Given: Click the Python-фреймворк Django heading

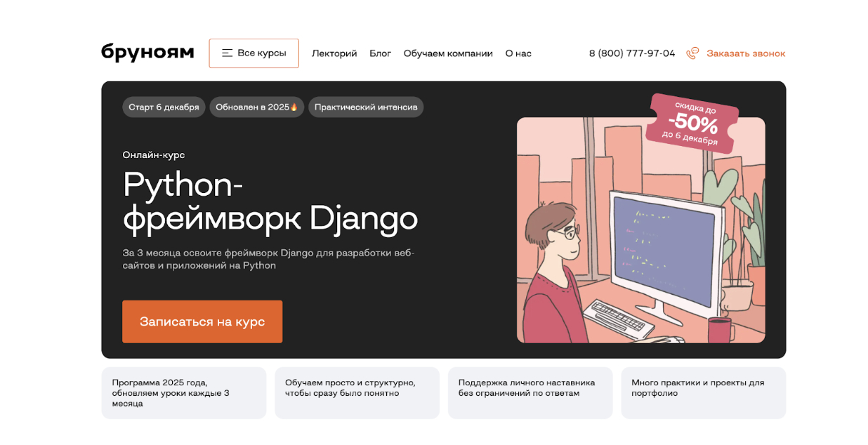Looking at the screenshot, I should (270, 201).
